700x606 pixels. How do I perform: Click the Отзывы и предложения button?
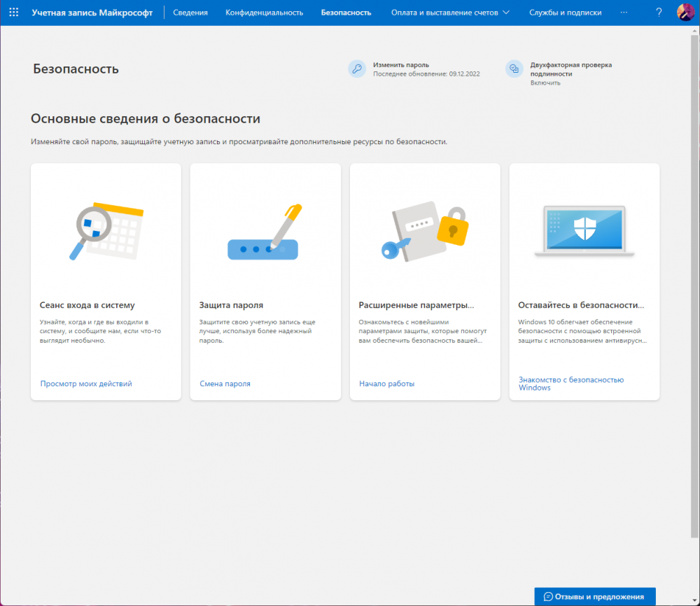594,597
